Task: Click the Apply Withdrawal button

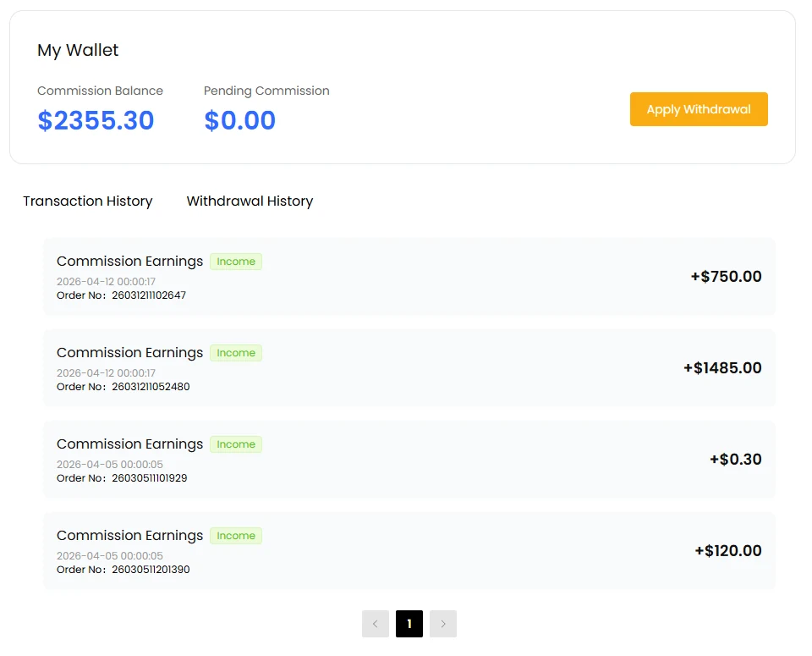Action: click(699, 109)
